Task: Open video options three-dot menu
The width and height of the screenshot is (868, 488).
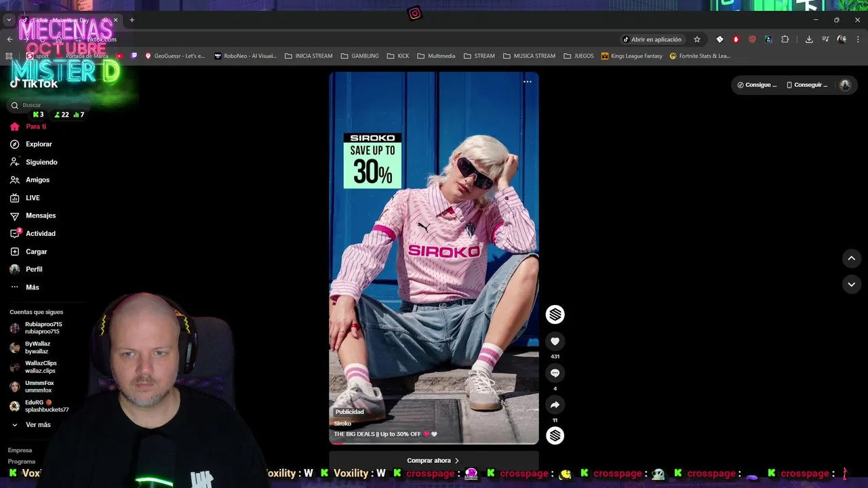Action: (527, 81)
